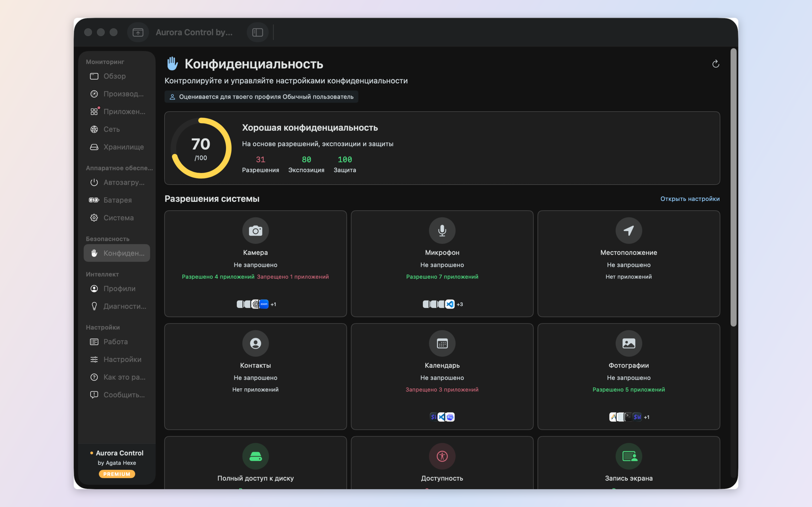812x507 pixels.
Task: Click the refresh icon next to Конфиденциальность
Action: [715, 64]
